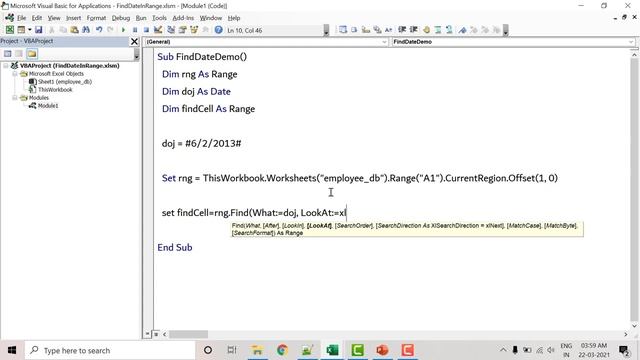640x360 pixels.
Task: Open the Project Explorer toolbar icon
Action: click(x=171, y=30)
